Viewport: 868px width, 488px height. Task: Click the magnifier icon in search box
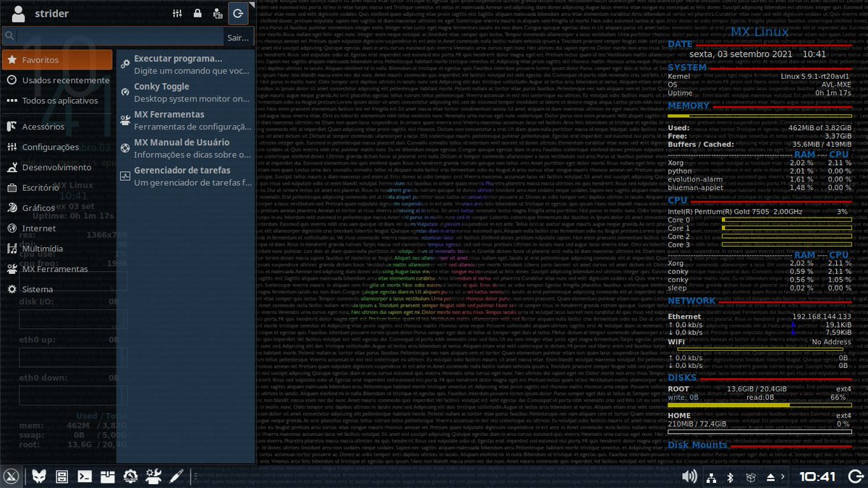(x=9, y=37)
